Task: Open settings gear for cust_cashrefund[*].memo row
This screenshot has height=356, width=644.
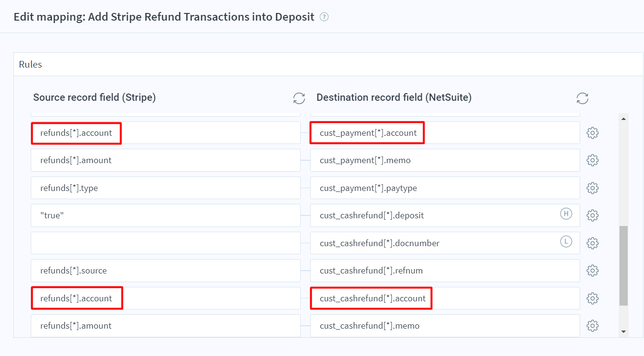Action: [x=593, y=326]
